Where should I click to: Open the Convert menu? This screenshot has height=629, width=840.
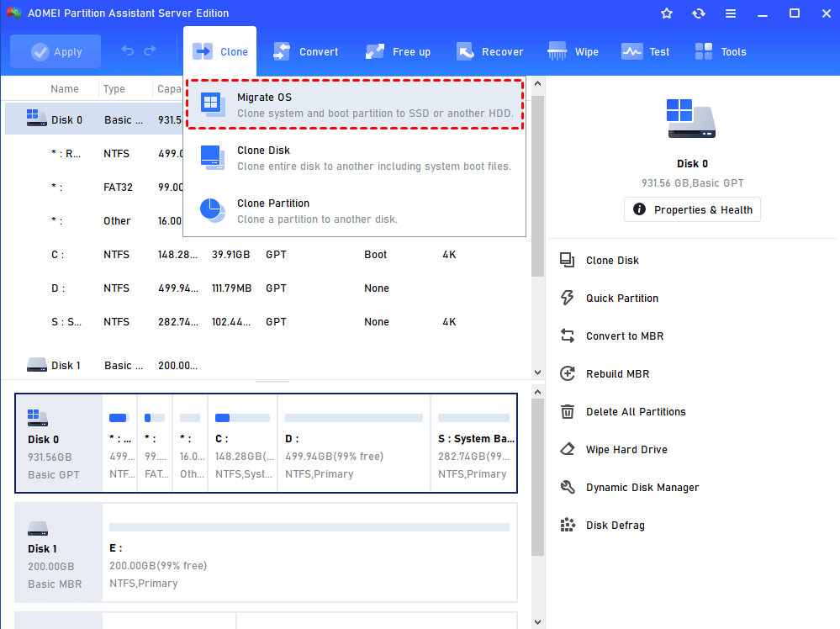[305, 51]
